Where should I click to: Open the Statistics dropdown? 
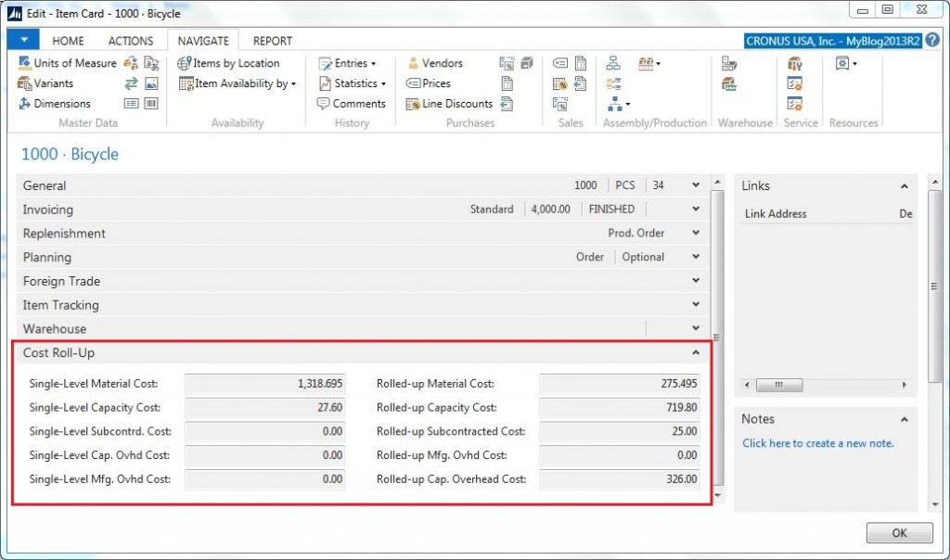pyautogui.click(x=353, y=83)
